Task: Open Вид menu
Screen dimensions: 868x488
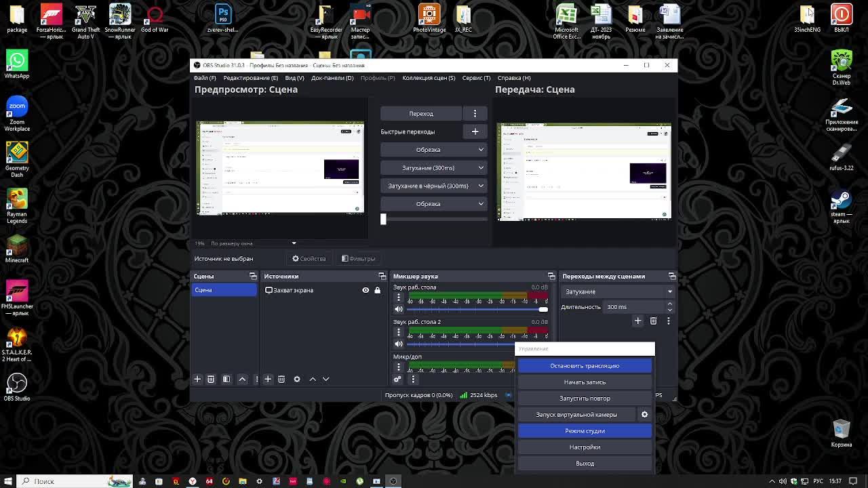Action: (x=294, y=78)
